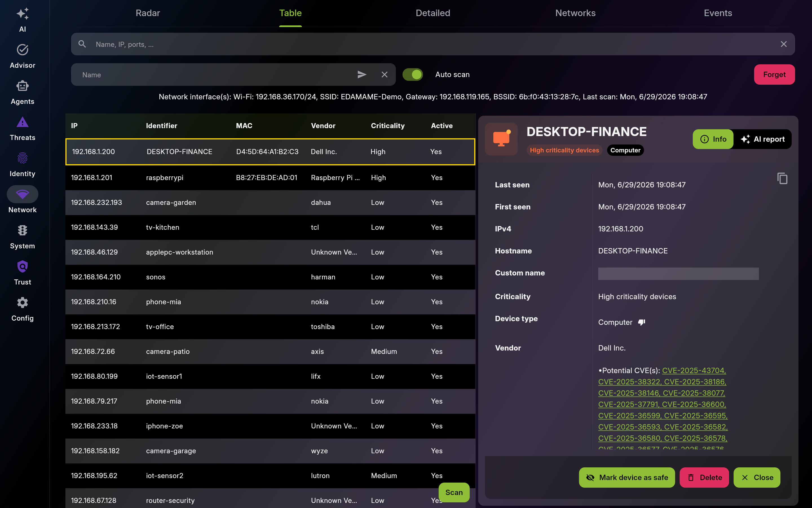Viewport: 812px width, 508px height.
Task: Click the Custom name field
Action: pos(678,273)
